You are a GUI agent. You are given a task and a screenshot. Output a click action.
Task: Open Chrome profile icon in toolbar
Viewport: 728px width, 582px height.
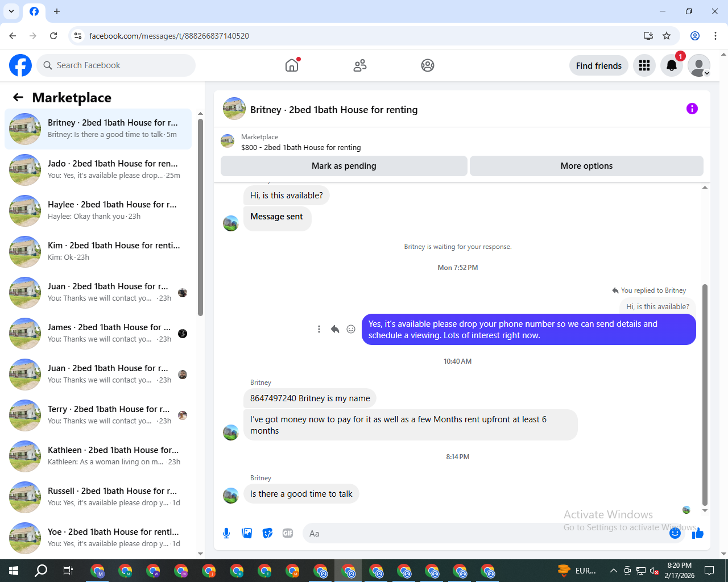pyautogui.click(x=695, y=36)
